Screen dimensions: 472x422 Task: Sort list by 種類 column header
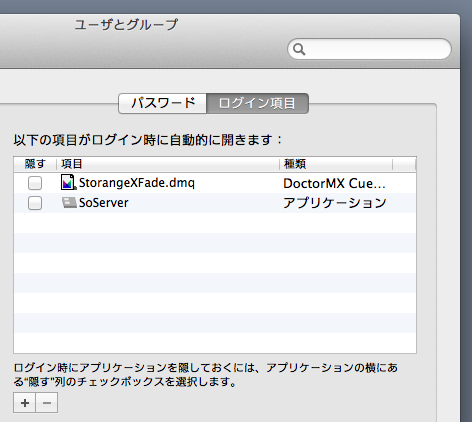coord(336,164)
